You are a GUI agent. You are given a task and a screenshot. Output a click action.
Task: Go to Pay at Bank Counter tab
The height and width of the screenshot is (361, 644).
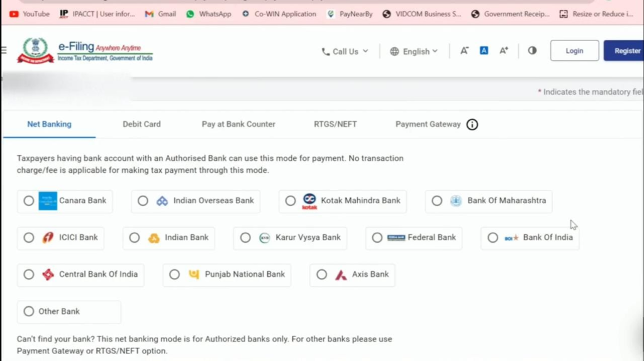[x=238, y=125]
